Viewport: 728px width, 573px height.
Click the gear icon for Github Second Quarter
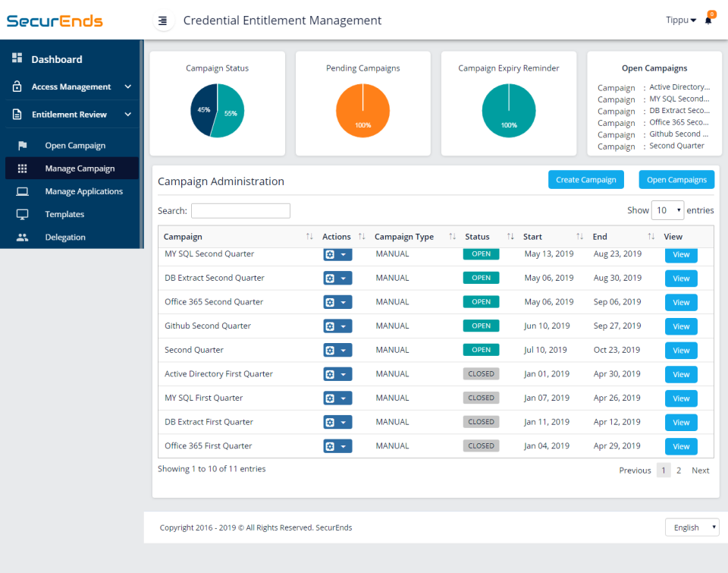(x=331, y=326)
